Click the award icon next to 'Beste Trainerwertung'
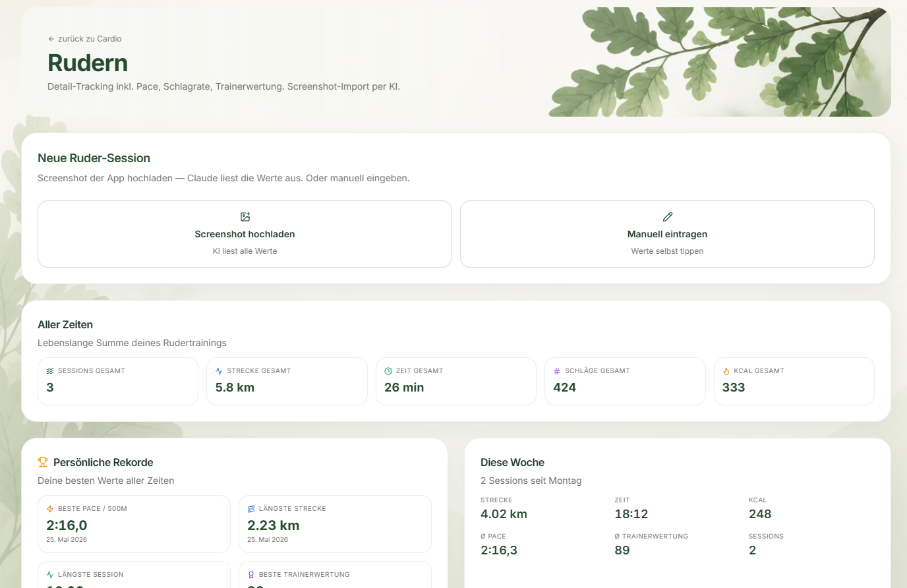Viewport: 907px width, 588px height. tap(251, 575)
